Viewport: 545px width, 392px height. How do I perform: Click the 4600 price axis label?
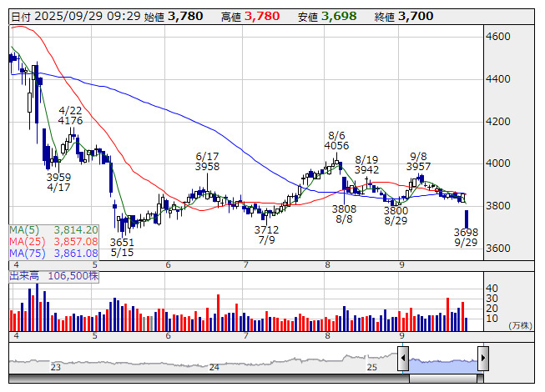tap(498, 37)
